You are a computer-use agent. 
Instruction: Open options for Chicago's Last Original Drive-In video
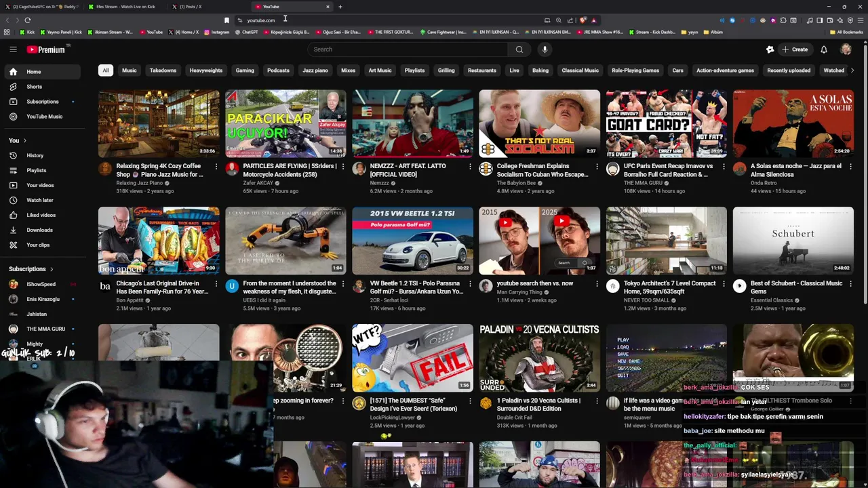(216, 283)
